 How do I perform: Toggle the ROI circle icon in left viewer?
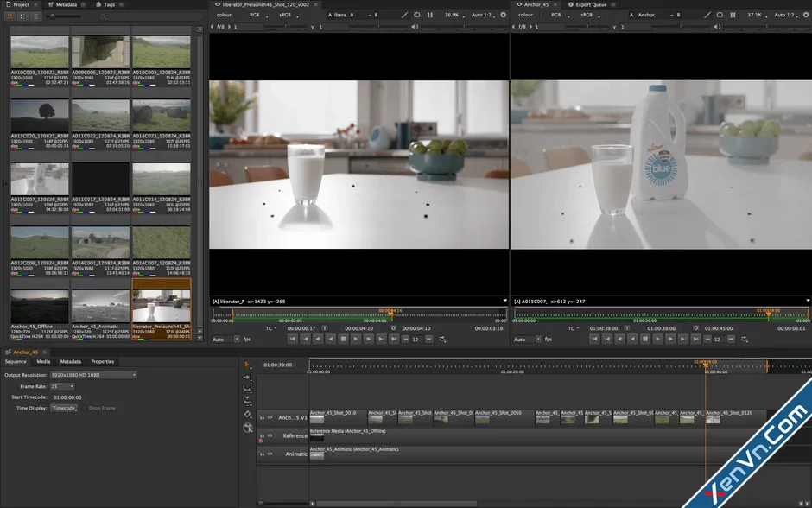tap(417, 15)
